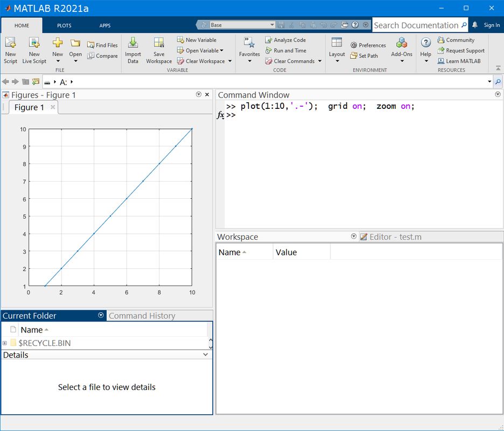Open the Clear Workspace dropdown arrow

[230, 61]
